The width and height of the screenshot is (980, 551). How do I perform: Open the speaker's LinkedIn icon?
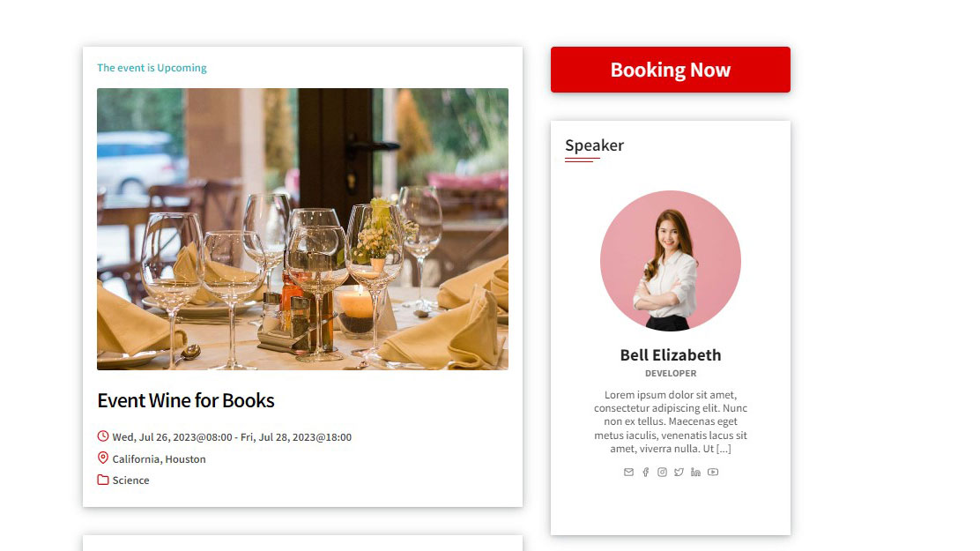pos(695,473)
